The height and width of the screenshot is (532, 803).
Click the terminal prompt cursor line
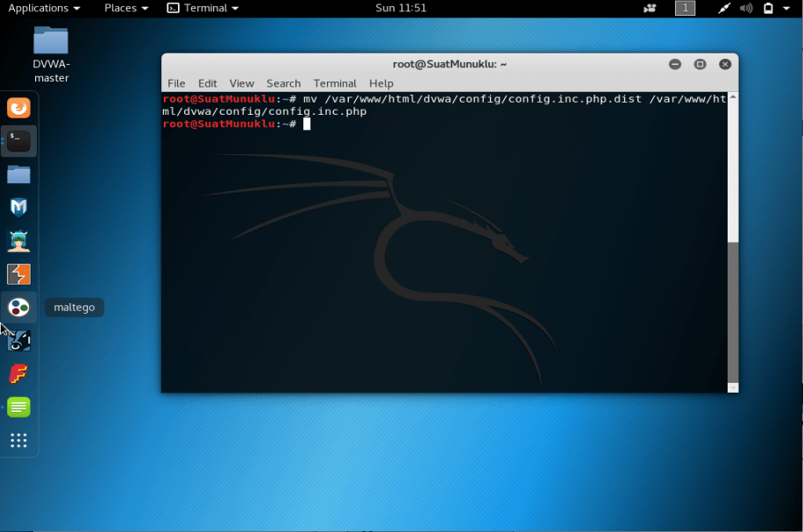click(237, 124)
